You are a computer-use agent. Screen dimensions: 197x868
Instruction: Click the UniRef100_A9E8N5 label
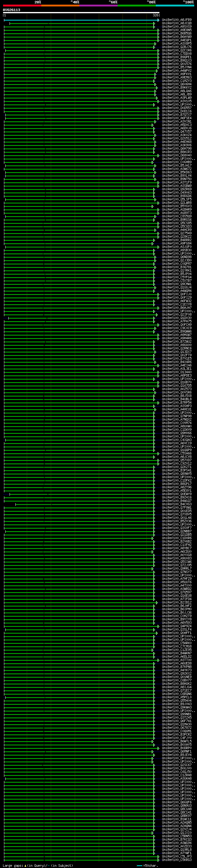tap(177, 30)
